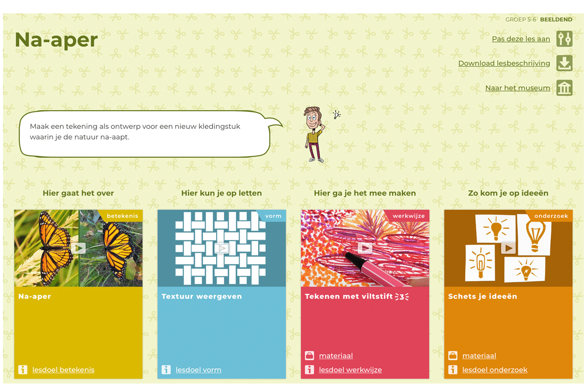Click the sliders icon to adjust lesson
The height and width of the screenshot is (392, 588).
pos(564,39)
